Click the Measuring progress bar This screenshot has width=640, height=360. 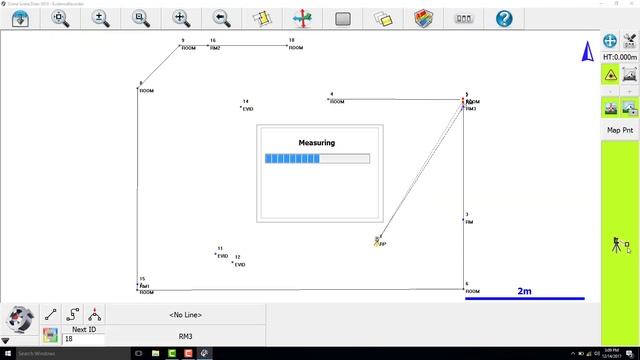pos(317,158)
